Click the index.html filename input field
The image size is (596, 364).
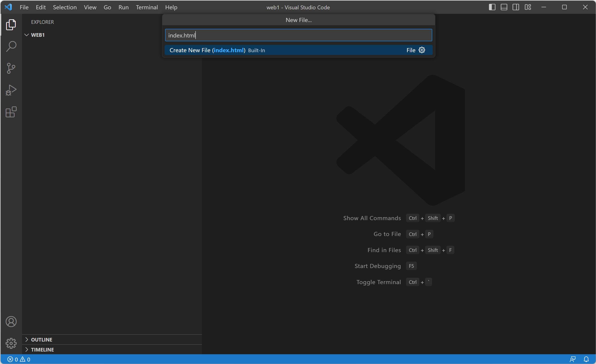298,35
